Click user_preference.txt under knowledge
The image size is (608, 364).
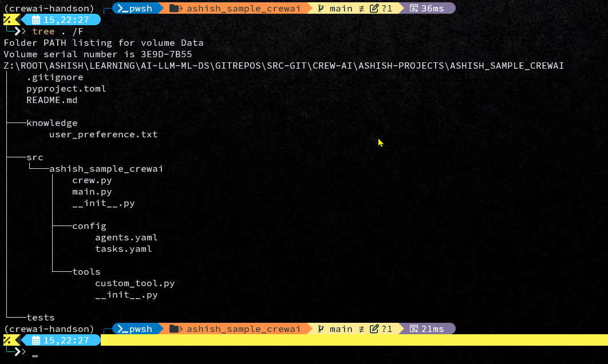(103, 134)
